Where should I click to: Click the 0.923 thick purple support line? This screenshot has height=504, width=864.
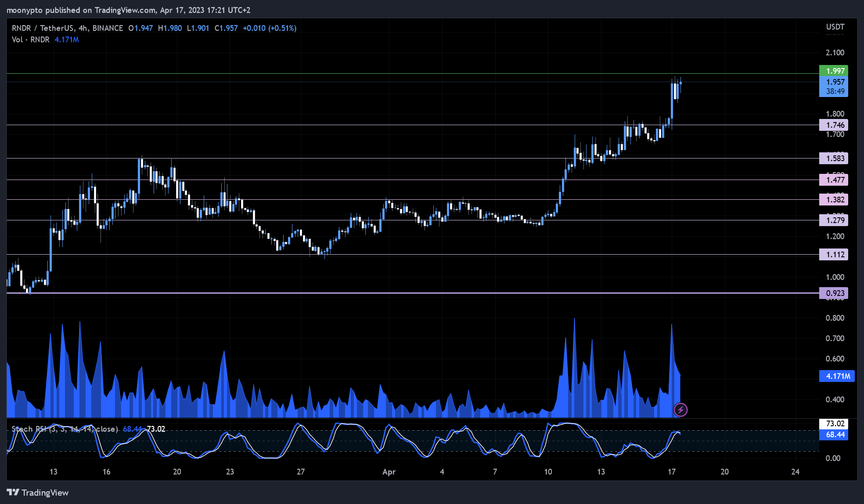pyautogui.click(x=413, y=293)
